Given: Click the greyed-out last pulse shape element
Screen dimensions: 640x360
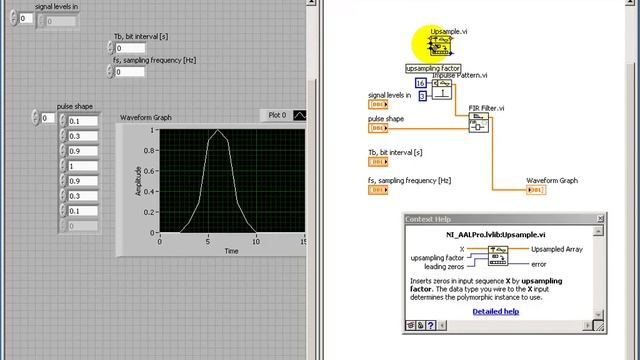Looking at the screenshot, I should click(x=83, y=226).
